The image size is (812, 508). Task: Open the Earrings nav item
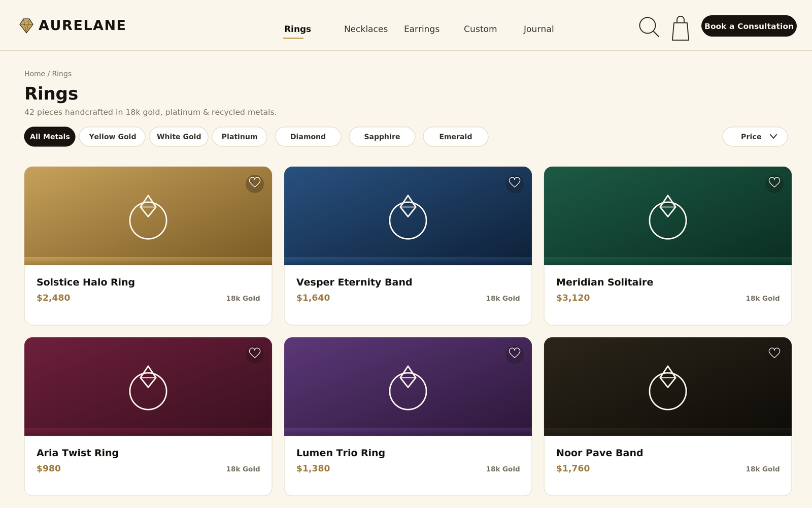[x=422, y=29]
